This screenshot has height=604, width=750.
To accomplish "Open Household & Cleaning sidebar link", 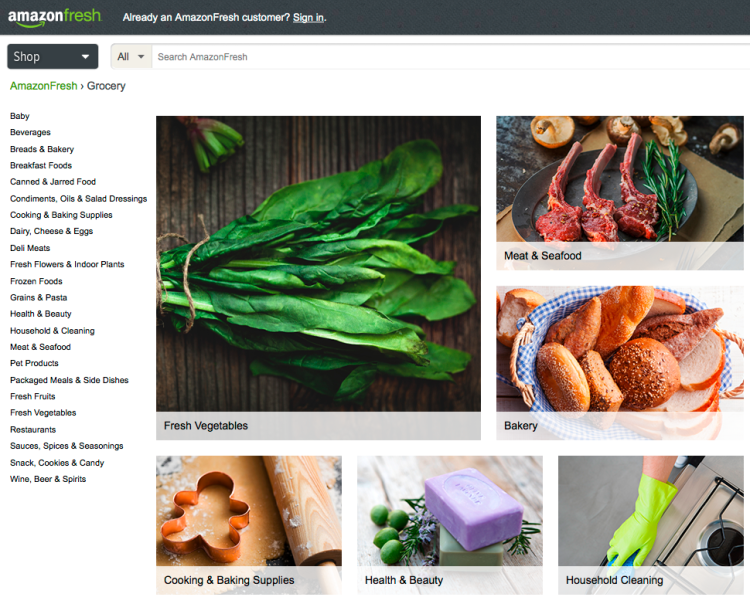I will pyautogui.click(x=52, y=331).
